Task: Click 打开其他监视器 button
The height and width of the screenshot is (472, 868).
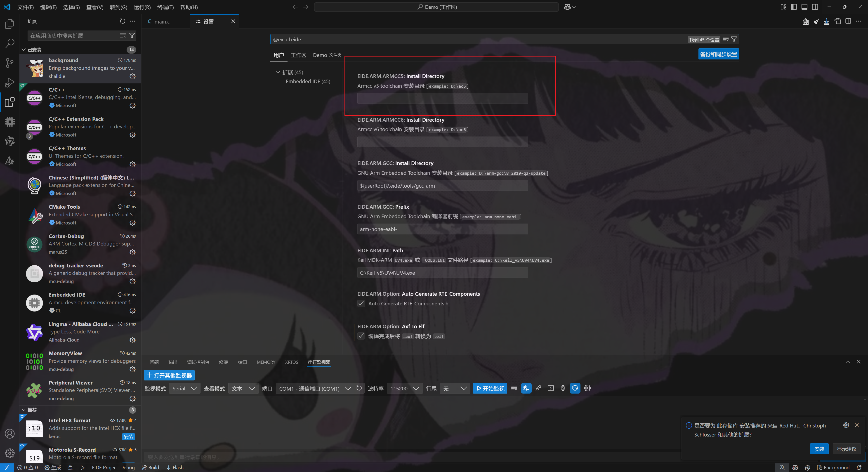Action: pyautogui.click(x=169, y=375)
